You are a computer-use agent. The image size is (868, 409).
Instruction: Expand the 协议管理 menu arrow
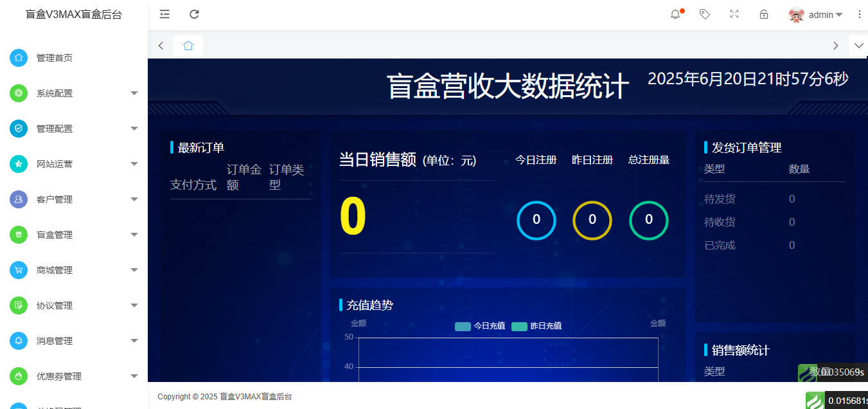pos(134,305)
